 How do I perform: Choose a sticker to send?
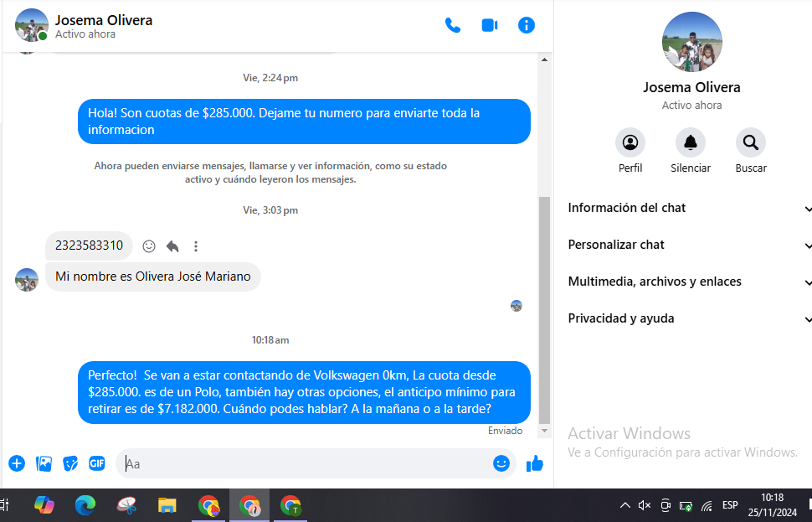tap(70, 463)
